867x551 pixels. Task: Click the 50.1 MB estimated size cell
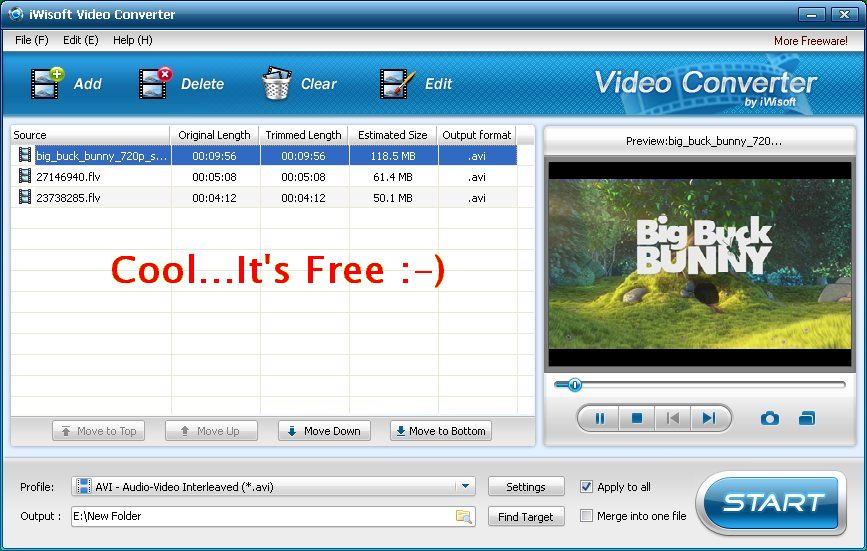393,197
